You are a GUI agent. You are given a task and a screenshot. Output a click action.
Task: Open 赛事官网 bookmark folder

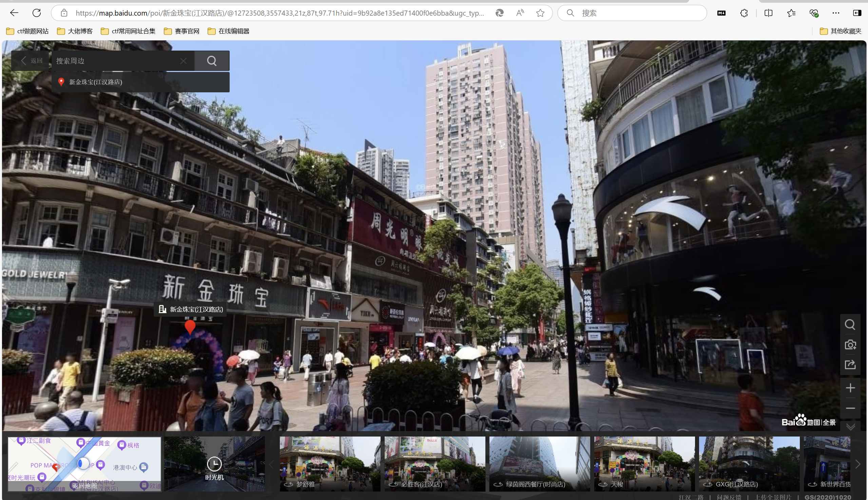(181, 31)
